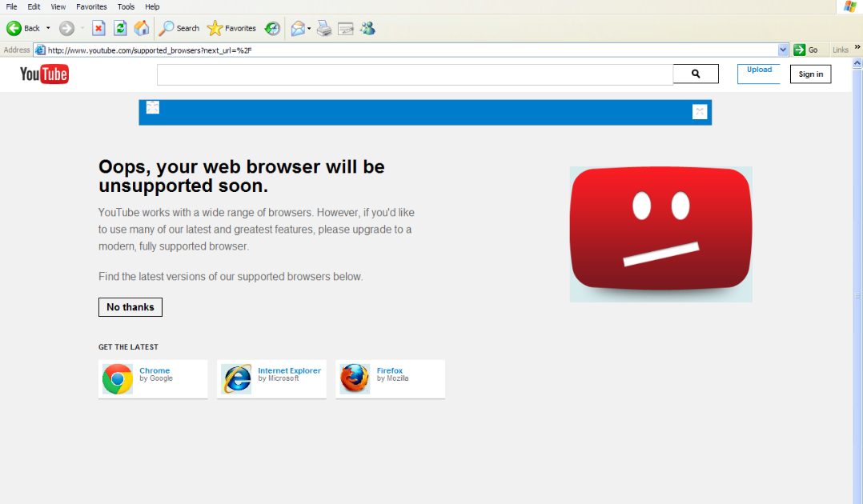Open the Favorites menu
The width and height of the screenshot is (863, 504).
click(x=91, y=6)
